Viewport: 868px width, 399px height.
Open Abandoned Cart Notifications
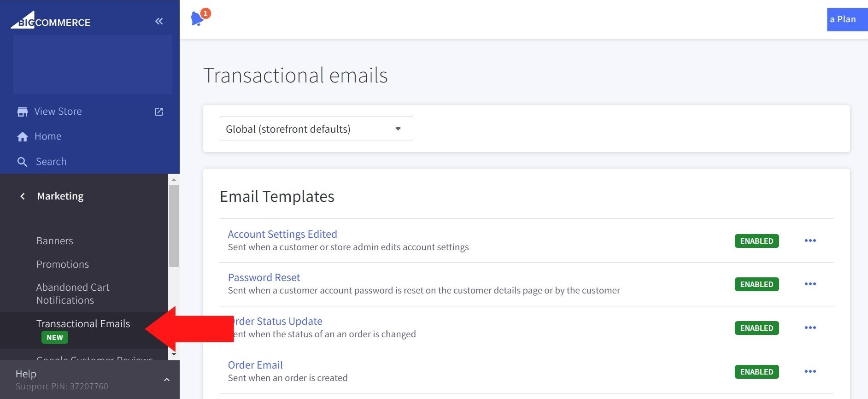pyautogui.click(x=73, y=293)
